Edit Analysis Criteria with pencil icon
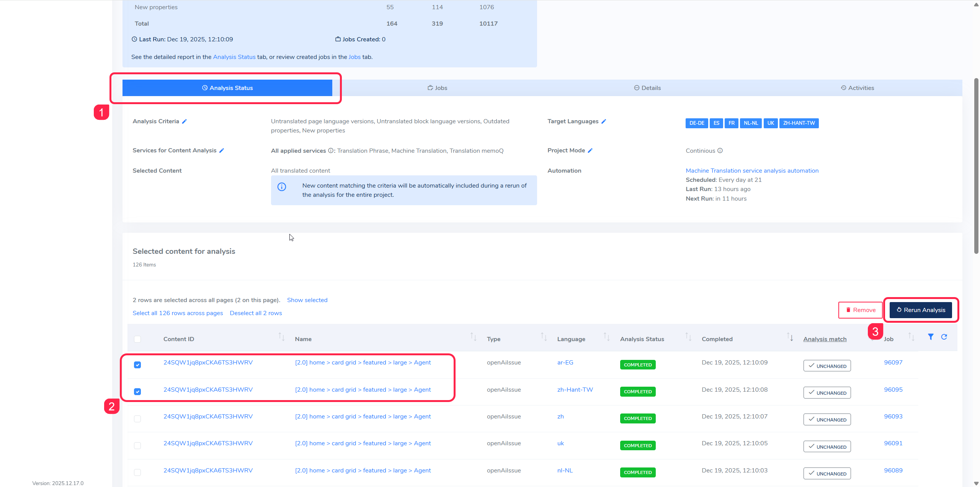The image size is (980, 487). 184,121
